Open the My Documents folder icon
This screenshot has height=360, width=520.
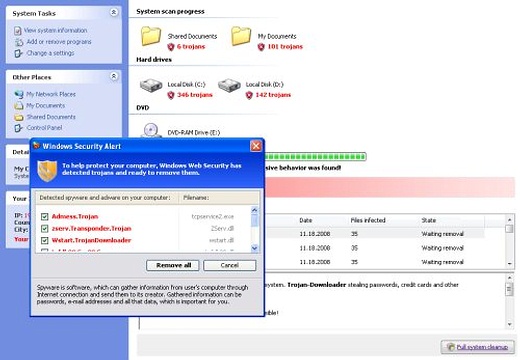click(x=241, y=36)
